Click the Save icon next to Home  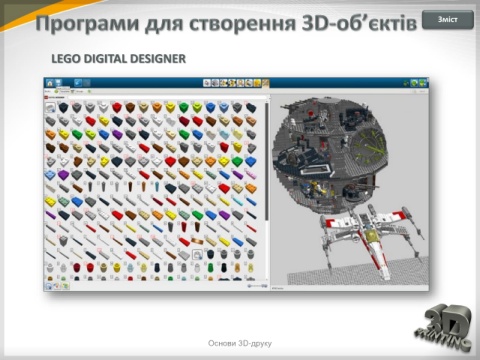click(x=58, y=83)
